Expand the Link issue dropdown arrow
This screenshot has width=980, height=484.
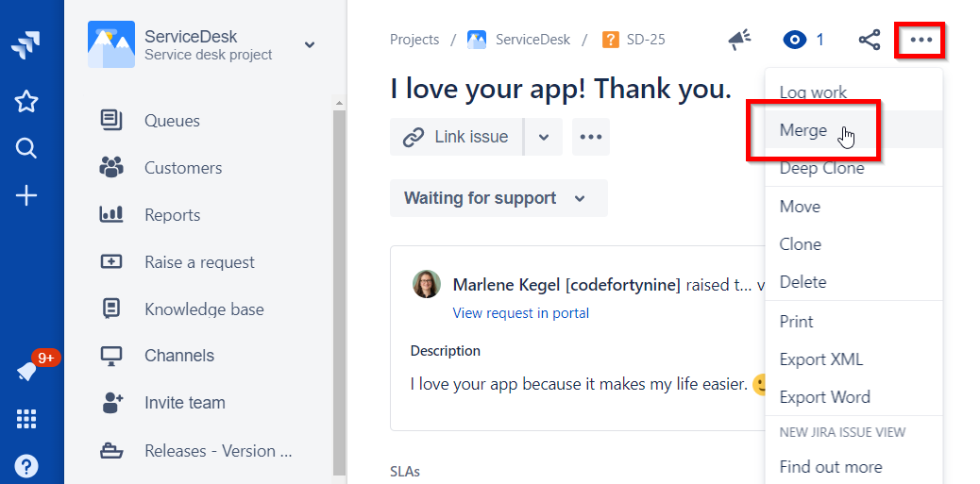coord(544,137)
